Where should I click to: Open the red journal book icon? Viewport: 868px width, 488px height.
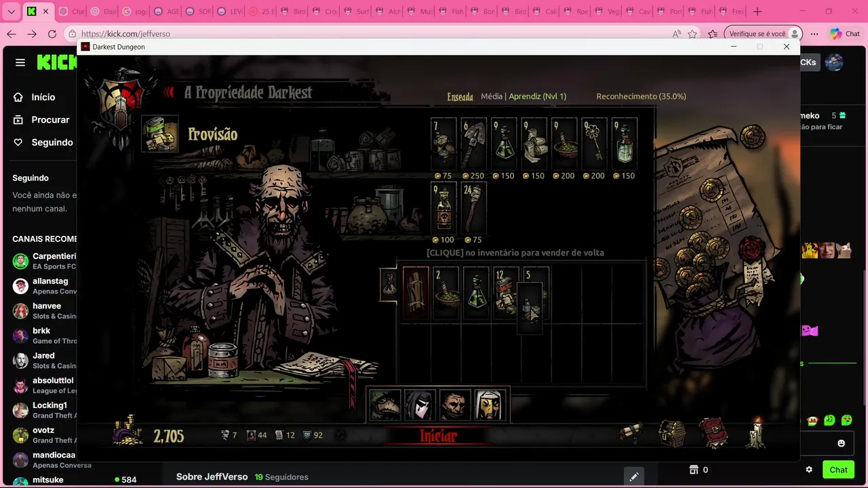coord(713,434)
